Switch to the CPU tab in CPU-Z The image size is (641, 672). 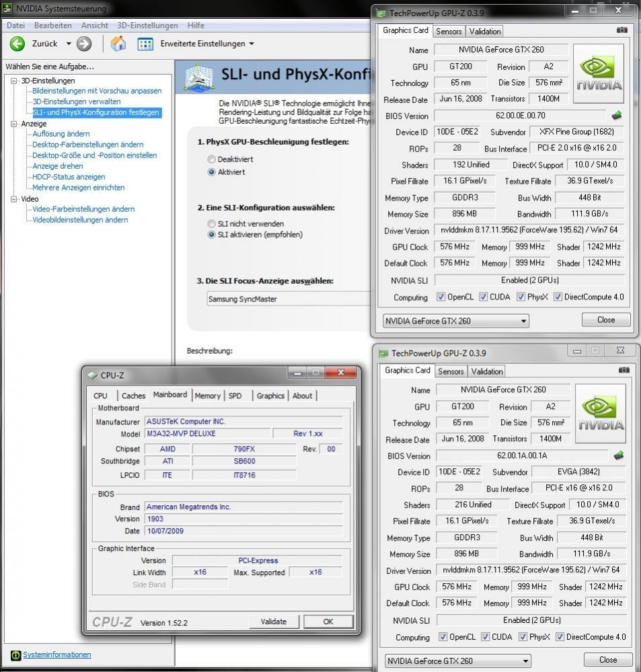tap(100, 396)
